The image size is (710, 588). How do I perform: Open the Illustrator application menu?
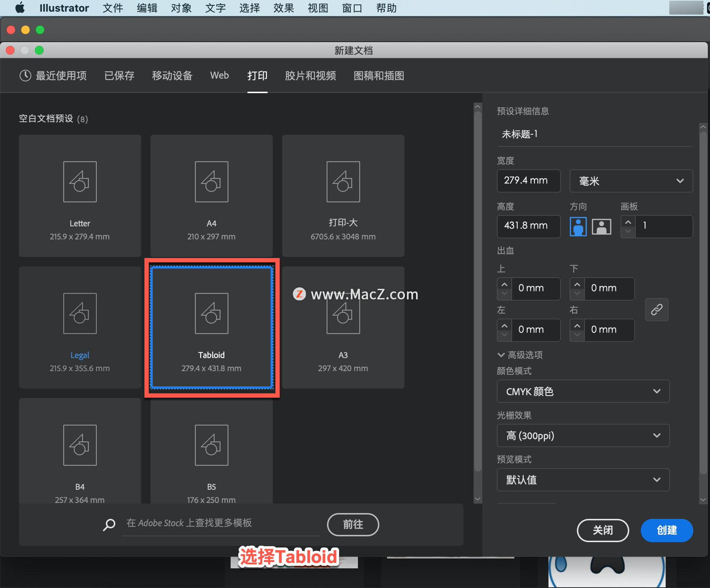coord(64,8)
